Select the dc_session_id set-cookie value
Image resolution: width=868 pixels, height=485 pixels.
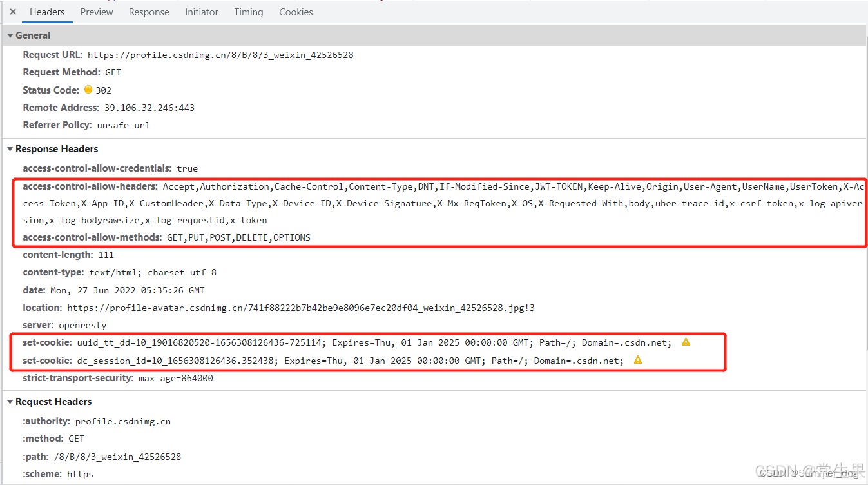click(x=351, y=361)
